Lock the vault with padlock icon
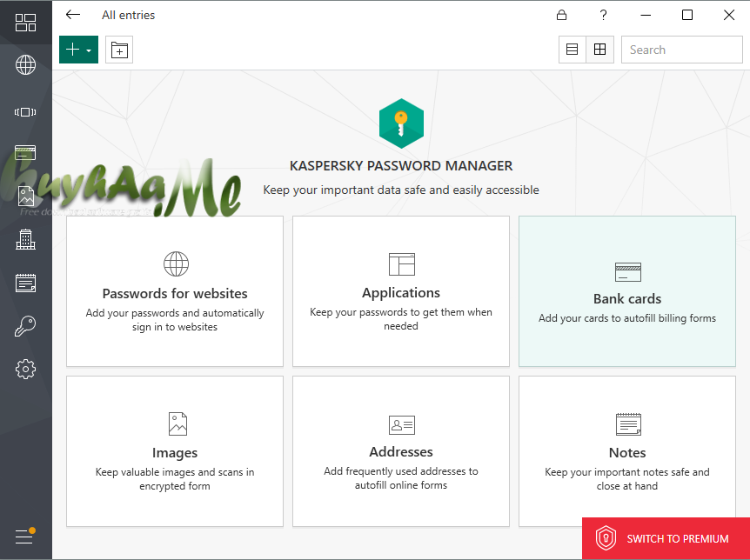Image resolution: width=750 pixels, height=560 pixels. [x=561, y=15]
